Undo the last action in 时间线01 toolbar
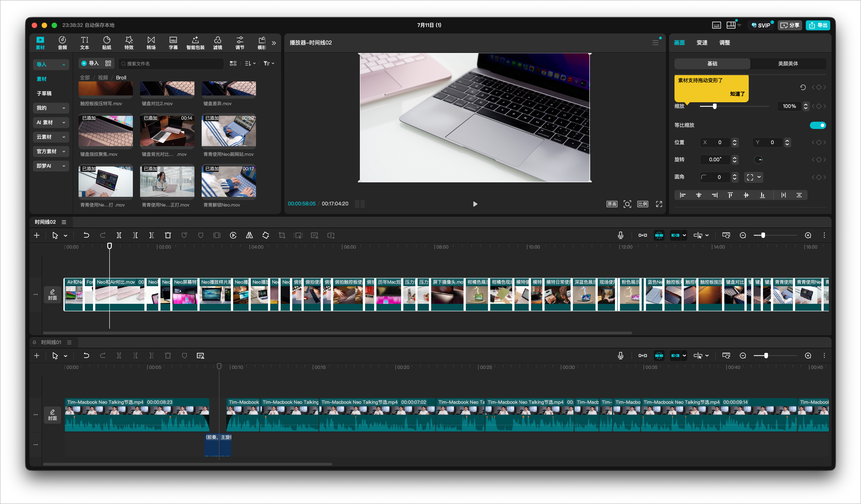The image size is (861, 504). click(86, 356)
